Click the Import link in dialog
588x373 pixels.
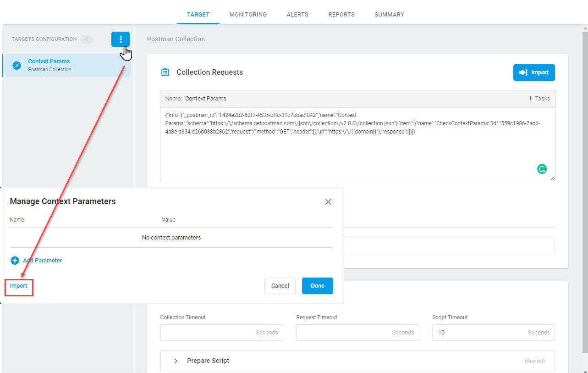pyautogui.click(x=19, y=286)
